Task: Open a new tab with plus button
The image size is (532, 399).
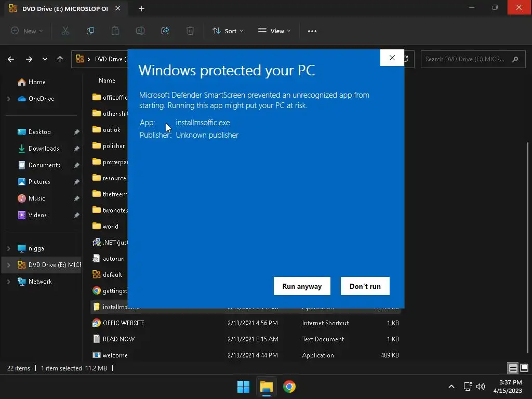Action: [142, 9]
